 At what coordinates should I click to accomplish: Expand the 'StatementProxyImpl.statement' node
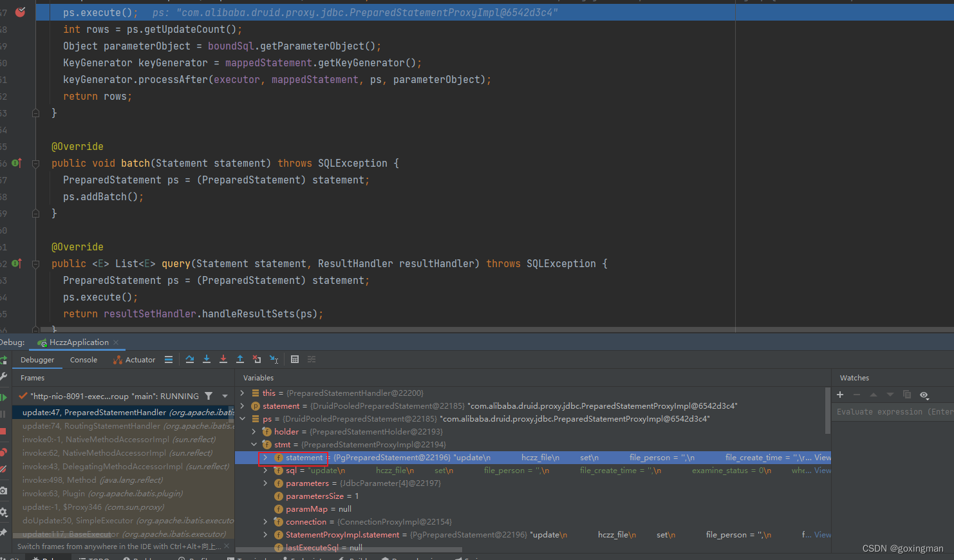265,535
